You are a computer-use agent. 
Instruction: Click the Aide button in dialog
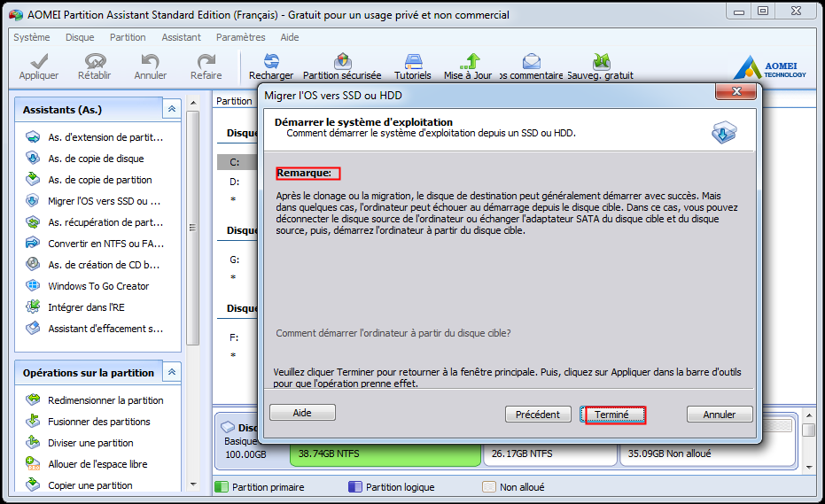click(302, 413)
